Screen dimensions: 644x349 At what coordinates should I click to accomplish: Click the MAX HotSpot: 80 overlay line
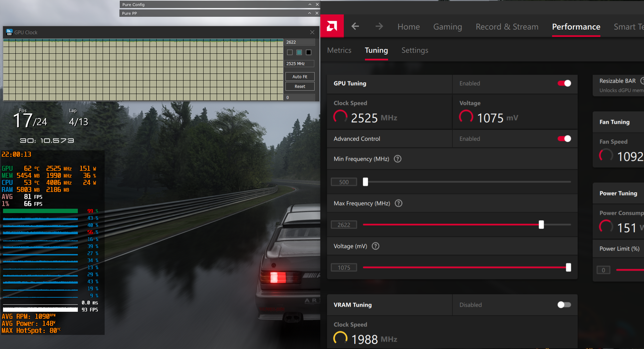click(x=31, y=331)
